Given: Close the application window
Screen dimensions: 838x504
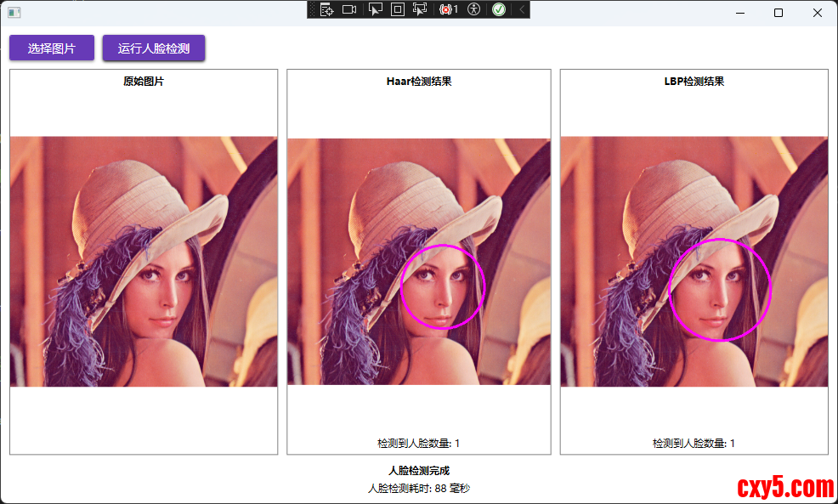Looking at the screenshot, I should tap(818, 13).
